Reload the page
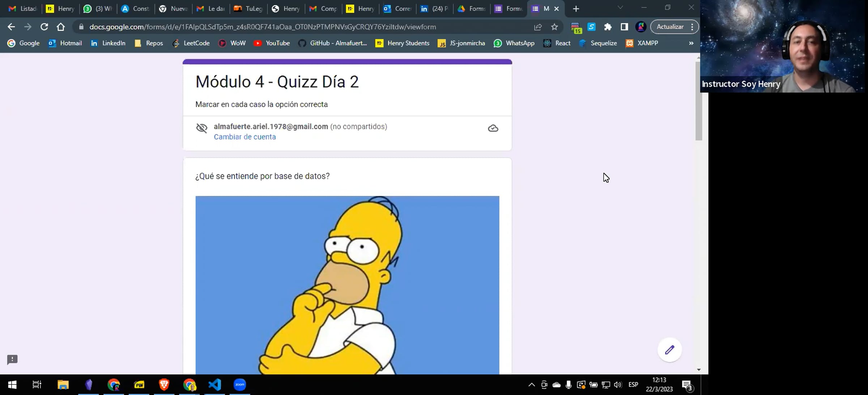Screen dimensions: 868x395 tap(44, 27)
